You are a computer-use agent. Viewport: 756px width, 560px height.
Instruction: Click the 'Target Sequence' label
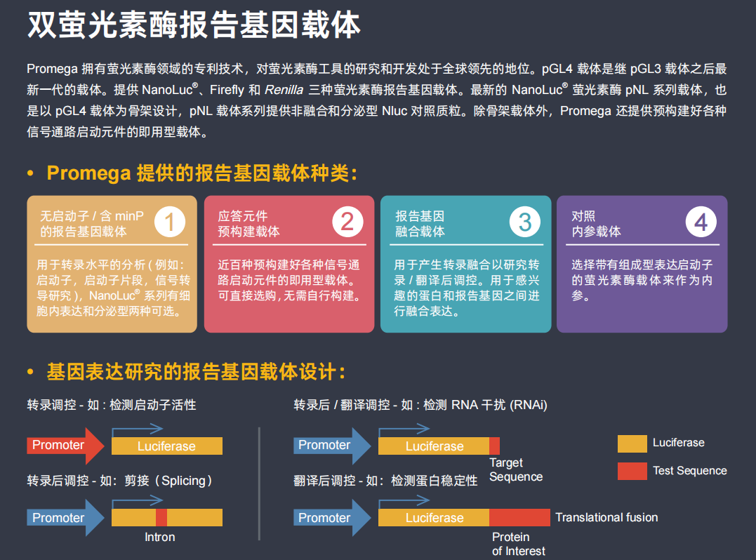(516, 469)
